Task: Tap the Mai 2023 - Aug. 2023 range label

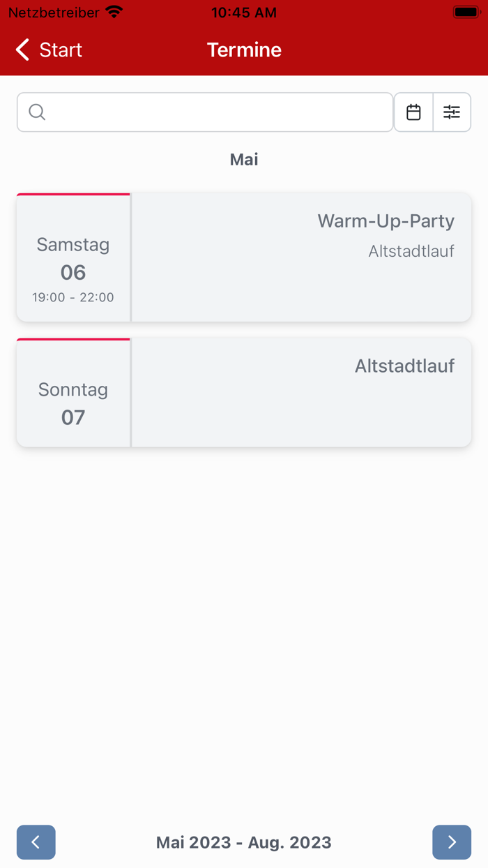Action: tap(244, 842)
